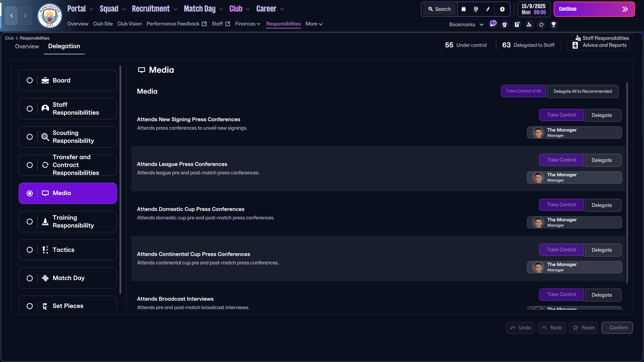The image size is (644, 362).
Task: Click the messages bubble icon with 9+ badge
Action: point(492,24)
